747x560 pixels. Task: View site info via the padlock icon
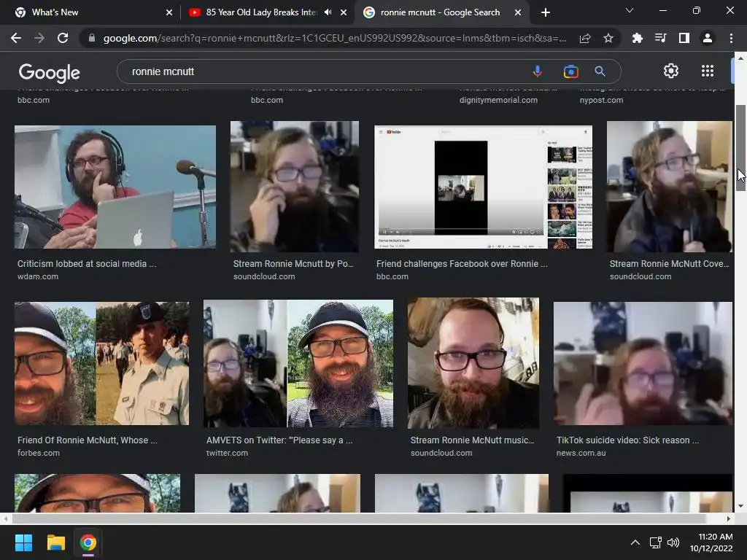[x=92, y=38]
